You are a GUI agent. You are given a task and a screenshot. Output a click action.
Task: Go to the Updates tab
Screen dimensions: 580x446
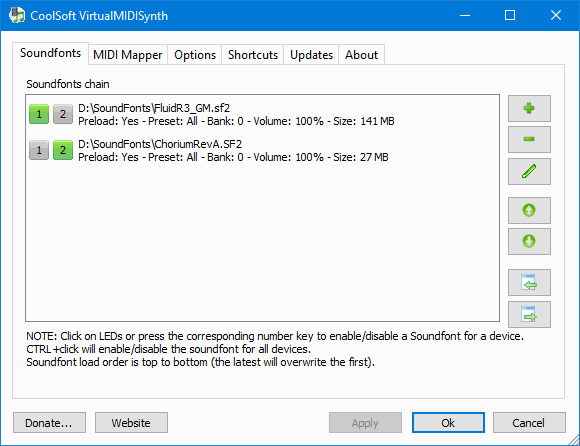tap(311, 55)
